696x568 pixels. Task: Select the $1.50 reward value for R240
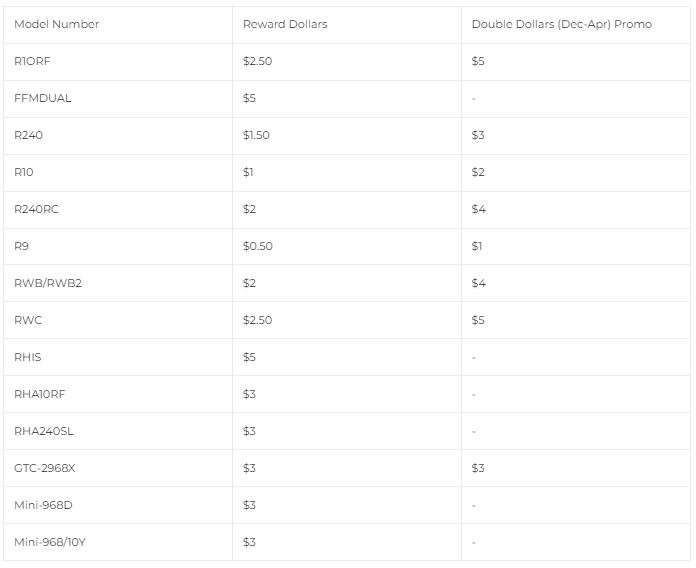[x=256, y=135]
